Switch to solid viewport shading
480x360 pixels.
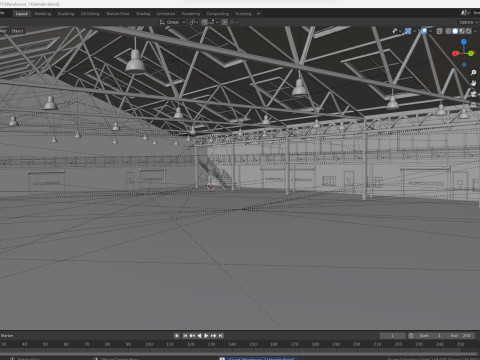[x=455, y=31]
